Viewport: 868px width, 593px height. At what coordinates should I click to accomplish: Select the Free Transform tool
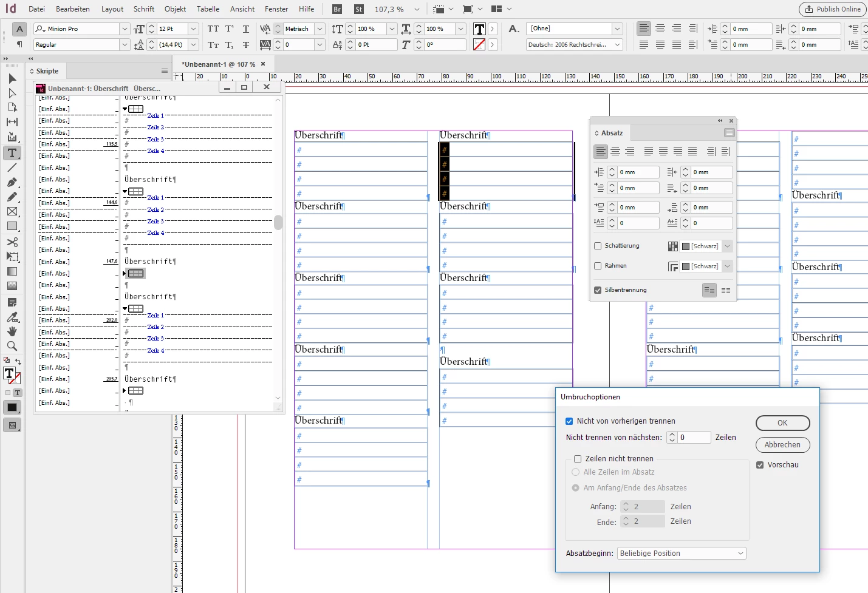click(12, 256)
